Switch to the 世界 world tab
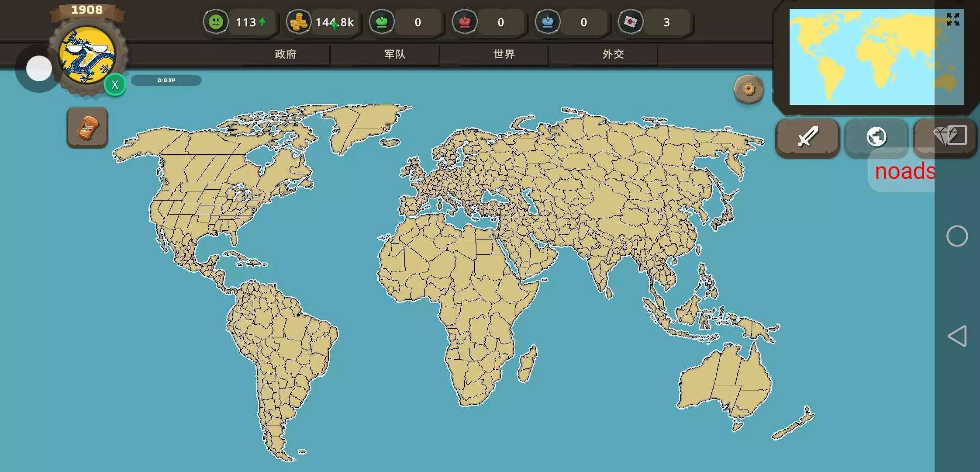The image size is (980, 472). click(504, 54)
